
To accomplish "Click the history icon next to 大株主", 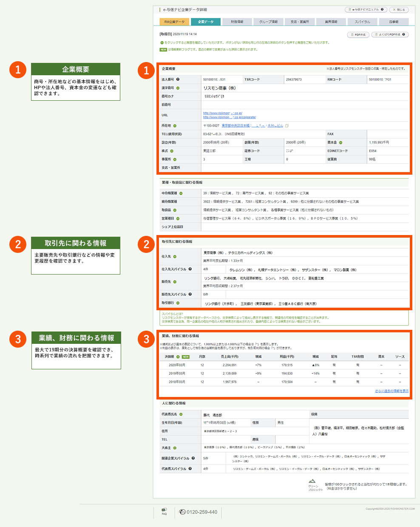I will pos(175,448).
